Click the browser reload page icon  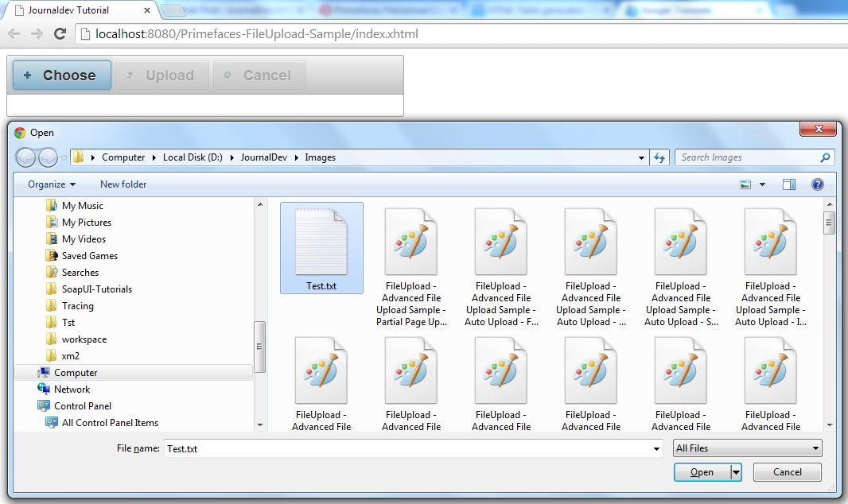pos(60,34)
